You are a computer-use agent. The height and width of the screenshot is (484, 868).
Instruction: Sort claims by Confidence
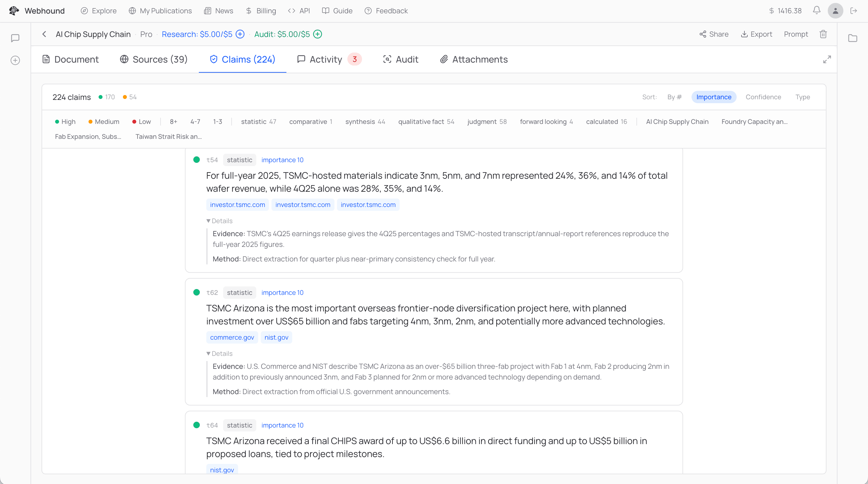pos(763,97)
